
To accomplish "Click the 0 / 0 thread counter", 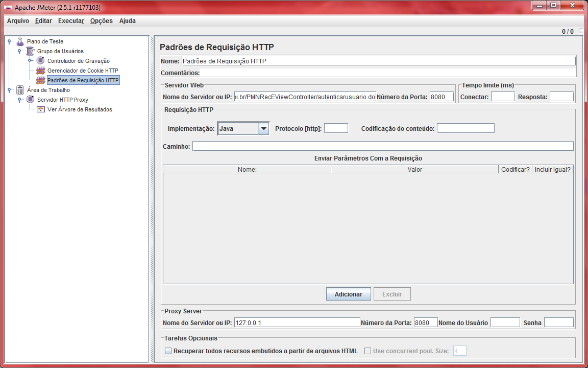I will [568, 32].
